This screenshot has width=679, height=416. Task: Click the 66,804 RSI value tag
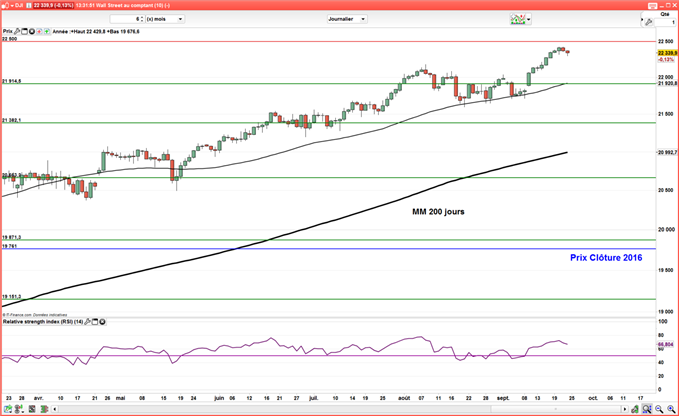(x=665, y=345)
